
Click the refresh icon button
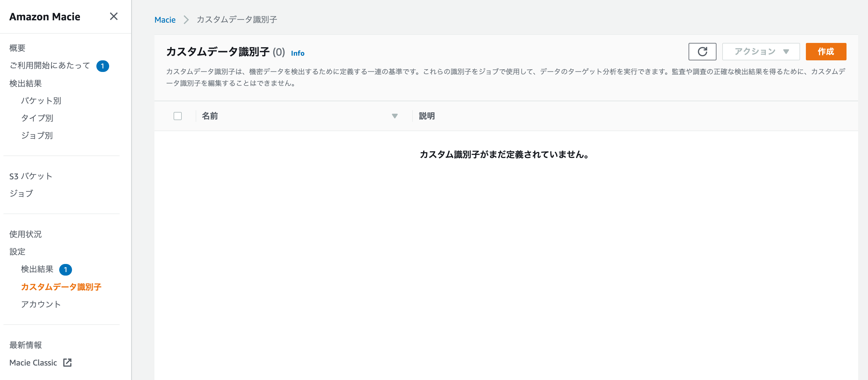702,52
